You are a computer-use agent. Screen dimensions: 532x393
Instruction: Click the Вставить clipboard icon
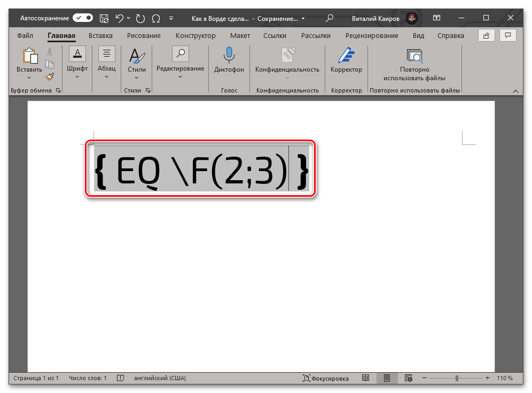30,56
